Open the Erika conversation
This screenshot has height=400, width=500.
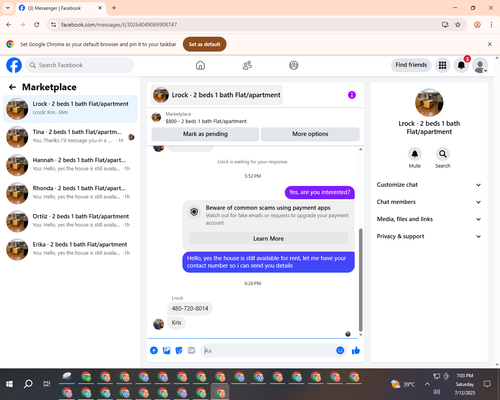click(70, 249)
